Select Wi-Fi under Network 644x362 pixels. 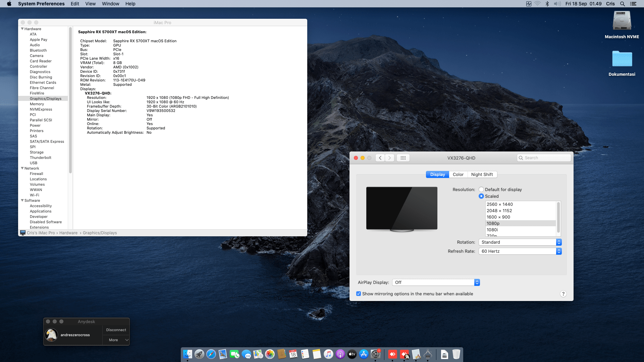(x=35, y=195)
